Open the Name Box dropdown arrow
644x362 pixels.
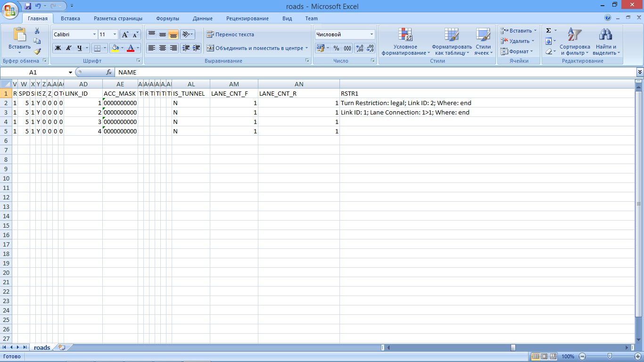tap(71, 73)
